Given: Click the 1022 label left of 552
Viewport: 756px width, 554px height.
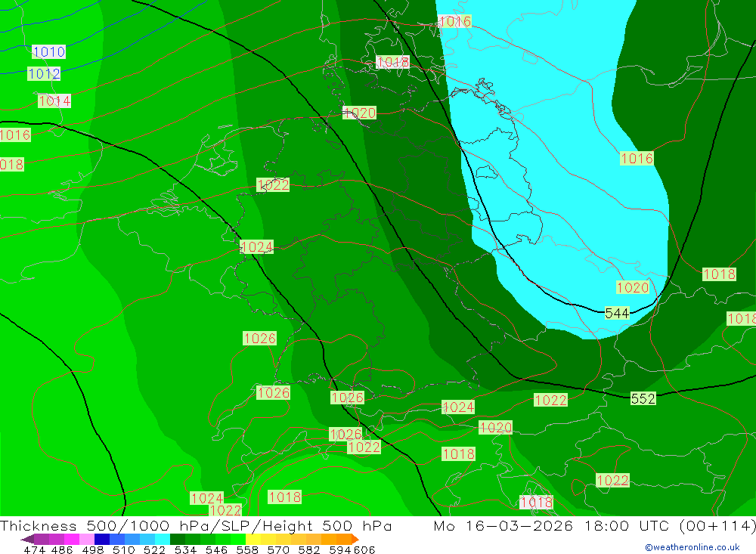Looking at the screenshot, I should coord(550,400).
